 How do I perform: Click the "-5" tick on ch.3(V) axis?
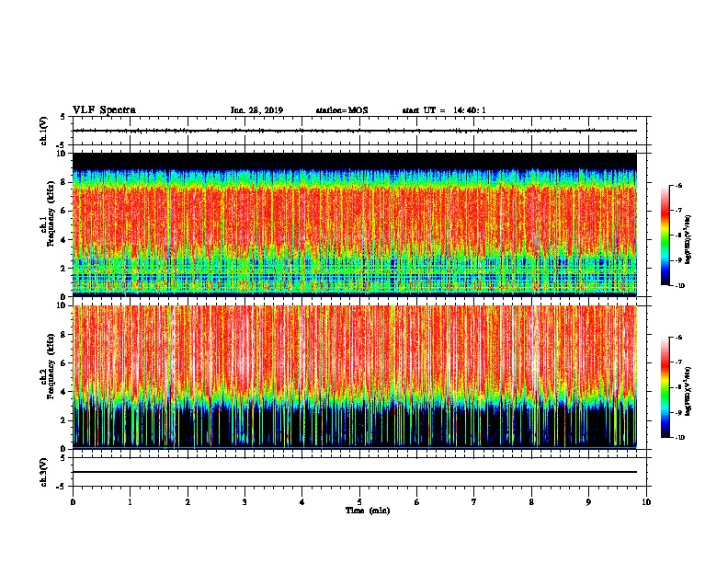pos(62,487)
